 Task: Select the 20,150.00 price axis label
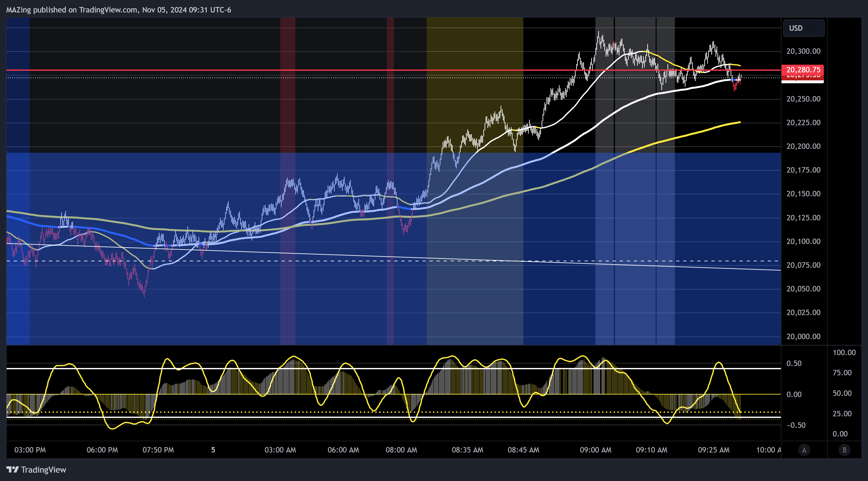803,194
